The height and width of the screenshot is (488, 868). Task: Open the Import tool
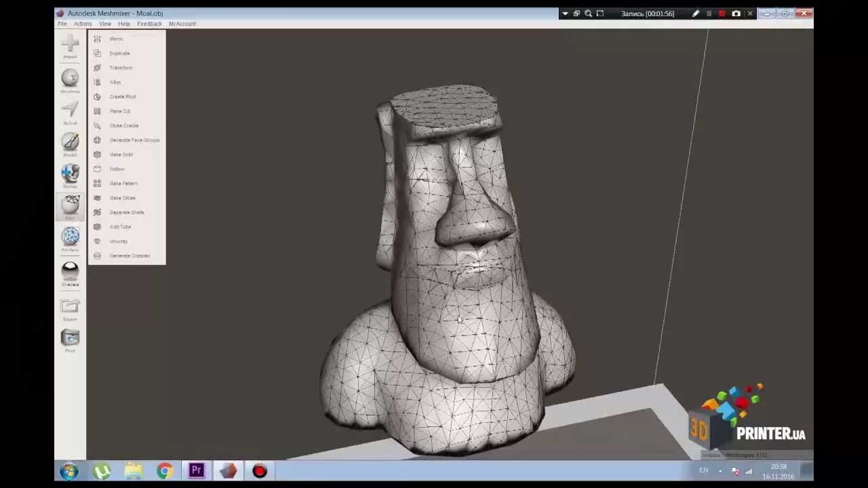point(70,46)
